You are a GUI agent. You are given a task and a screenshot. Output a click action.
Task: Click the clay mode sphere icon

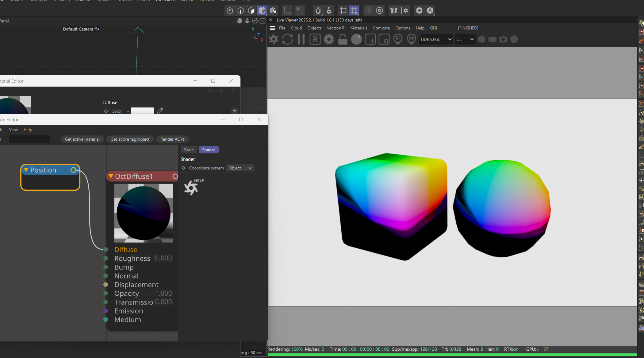click(x=356, y=39)
